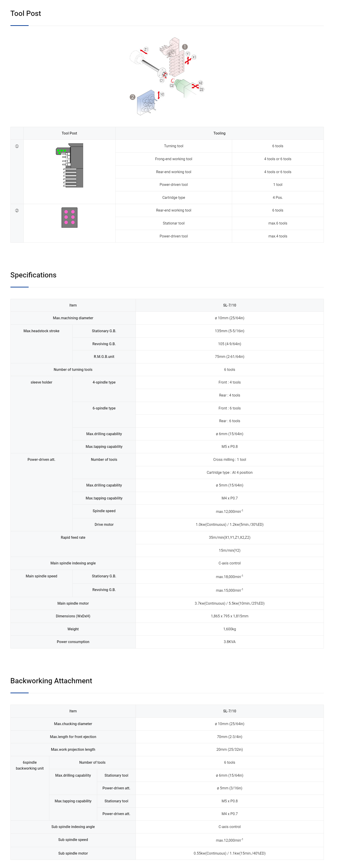Click the Tooling column header
Screen dimensions: 337x868
coord(219,133)
